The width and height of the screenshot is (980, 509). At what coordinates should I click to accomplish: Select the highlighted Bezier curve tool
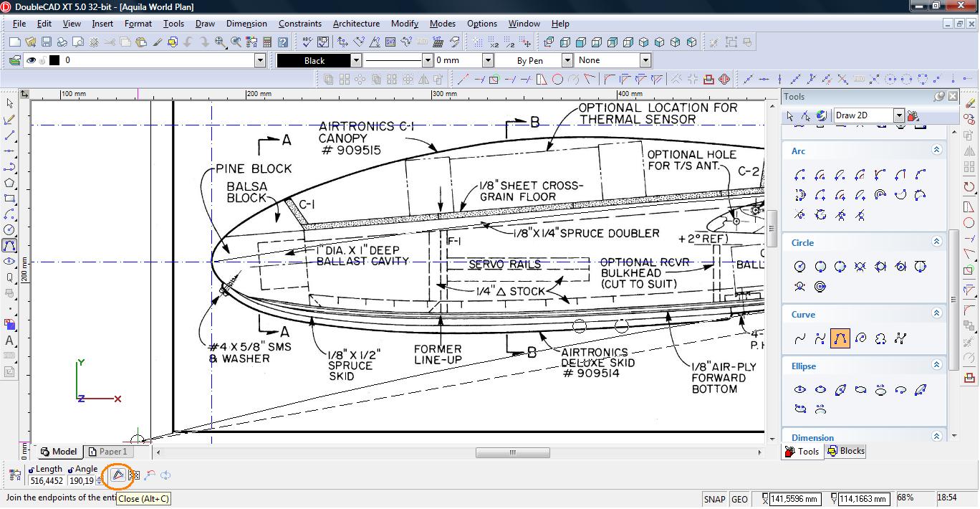pyautogui.click(x=840, y=338)
